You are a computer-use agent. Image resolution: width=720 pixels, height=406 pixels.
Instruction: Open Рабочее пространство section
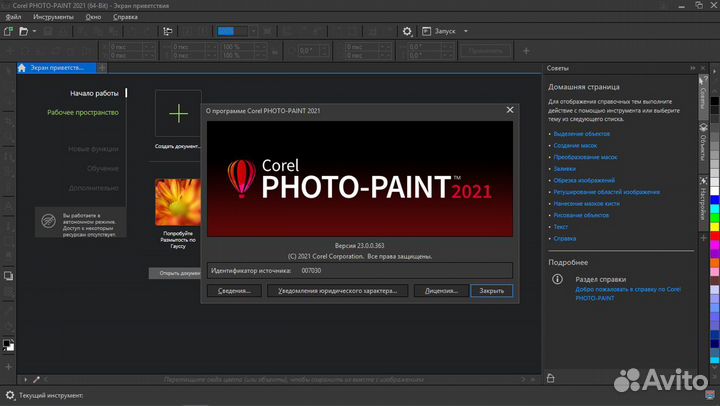point(83,113)
